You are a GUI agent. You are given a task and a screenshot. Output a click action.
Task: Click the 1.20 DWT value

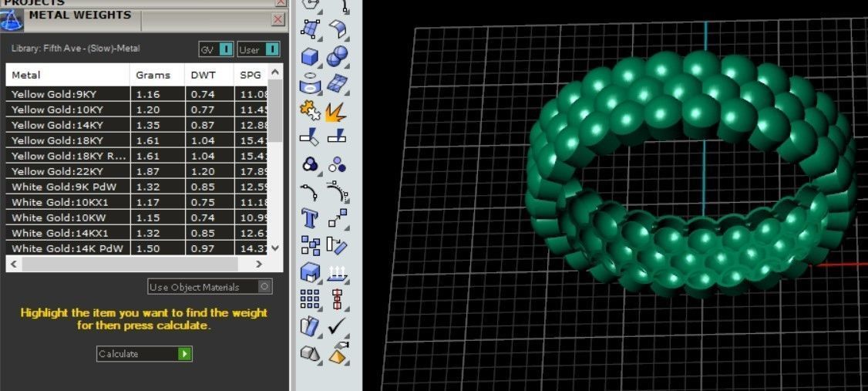203,172
